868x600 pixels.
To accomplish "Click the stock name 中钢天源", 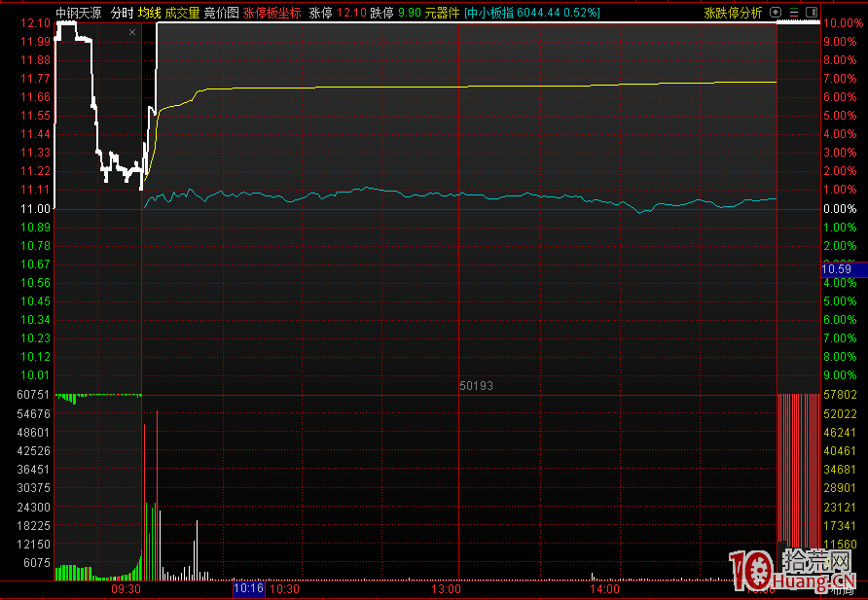I will click(79, 13).
